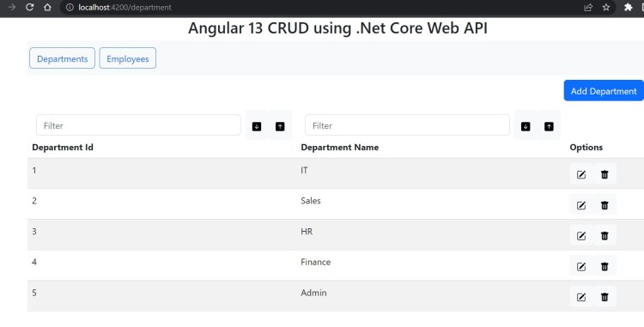
Task: Go to browser home page
Action: pos(47,7)
